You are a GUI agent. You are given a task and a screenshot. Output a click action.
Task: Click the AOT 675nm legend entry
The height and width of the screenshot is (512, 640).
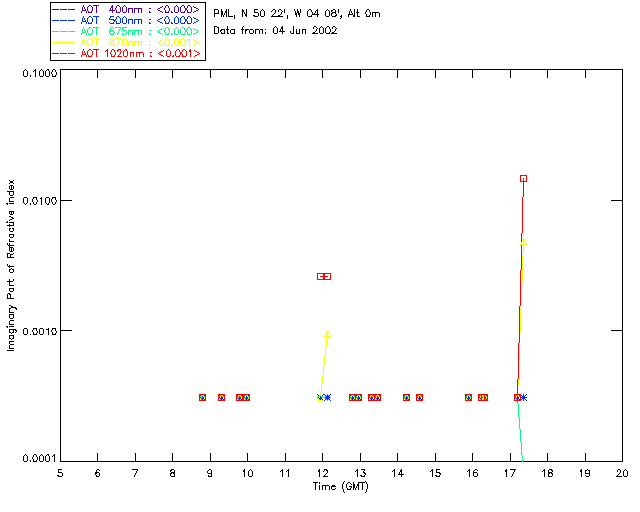pyautogui.click(x=126, y=31)
